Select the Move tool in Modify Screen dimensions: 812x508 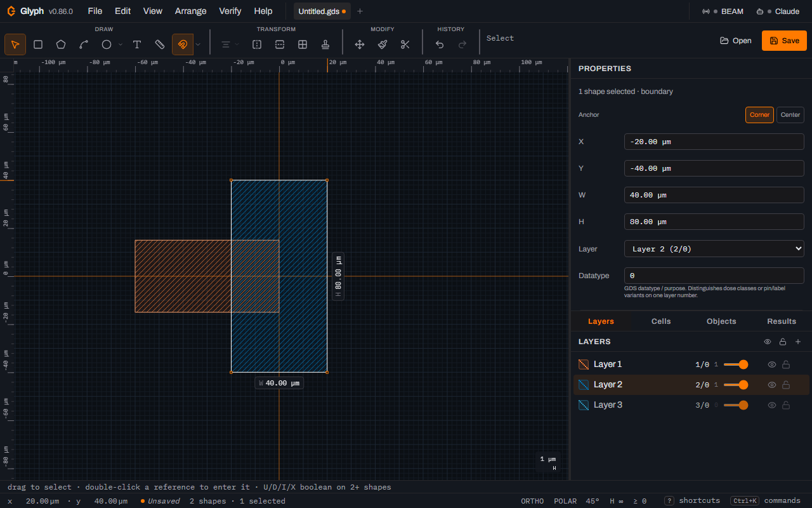point(360,44)
